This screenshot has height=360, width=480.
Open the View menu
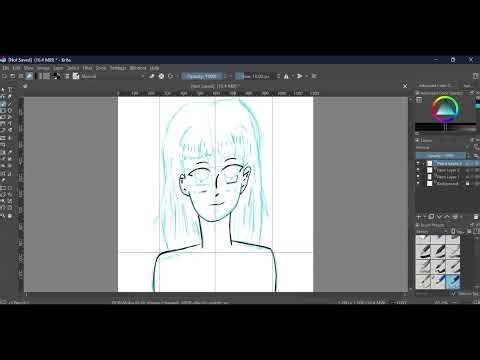[29, 68]
